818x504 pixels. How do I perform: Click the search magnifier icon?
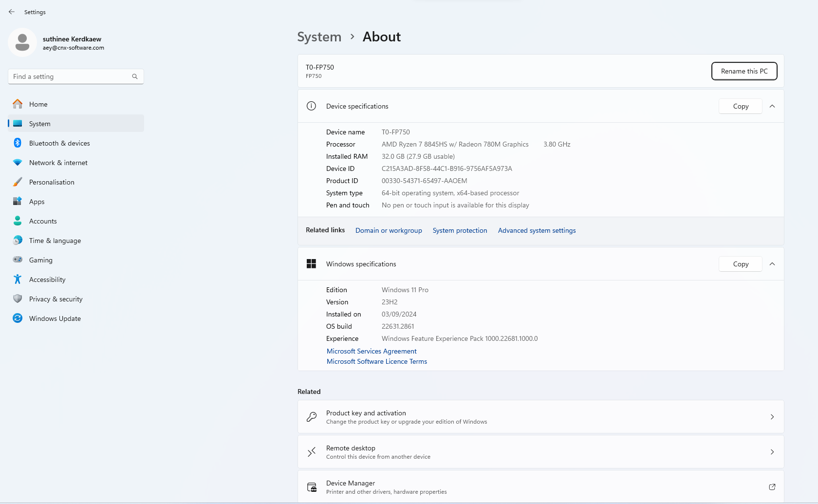135,76
